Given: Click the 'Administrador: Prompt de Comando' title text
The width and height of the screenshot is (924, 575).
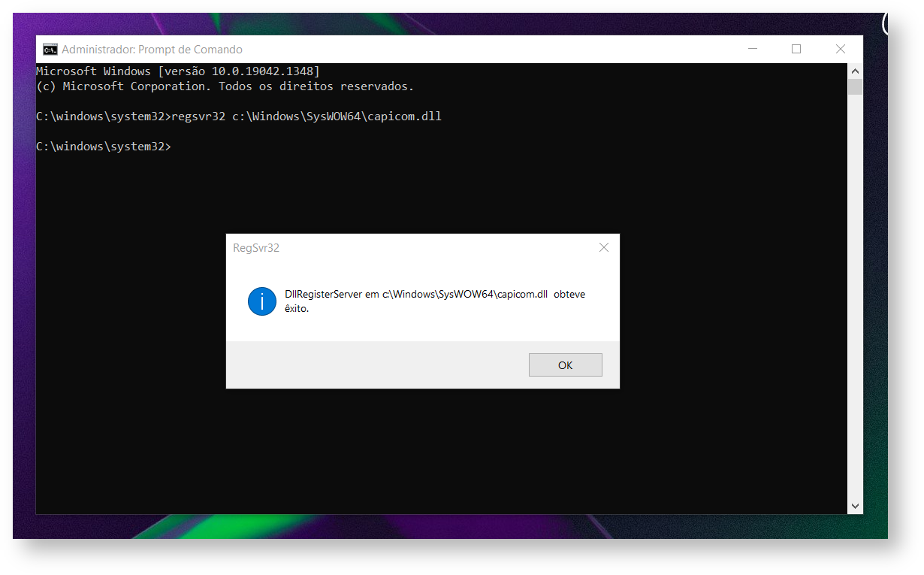Looking at the screenshot, I should [152, 50].
